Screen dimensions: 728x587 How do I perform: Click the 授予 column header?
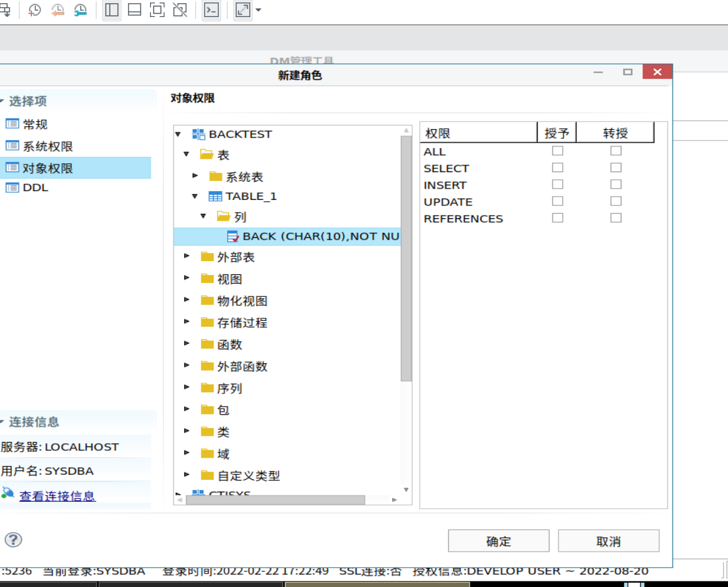[557, 133]
